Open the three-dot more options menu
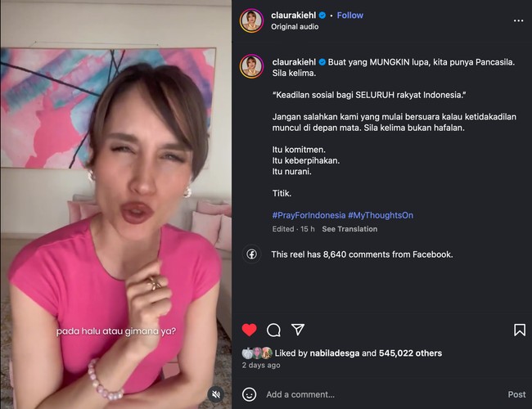The width and height of the screenshot is (532, 409). point(517,20)
